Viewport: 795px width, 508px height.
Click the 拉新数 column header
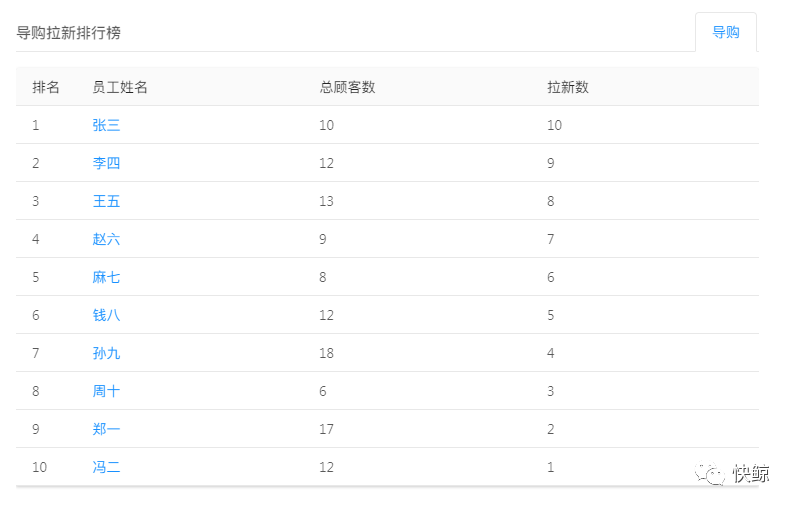[x=568, y=87]
